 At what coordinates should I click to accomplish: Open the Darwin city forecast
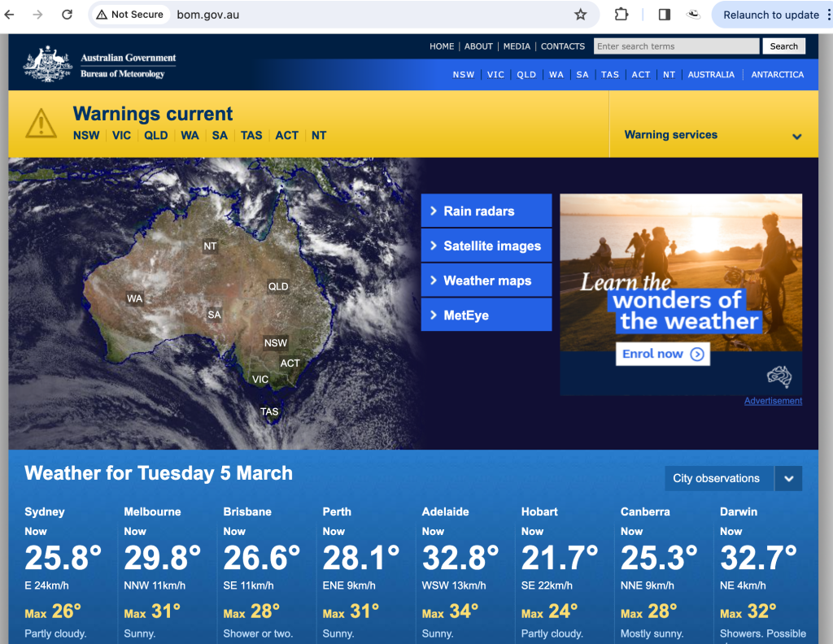pos(738,511)
